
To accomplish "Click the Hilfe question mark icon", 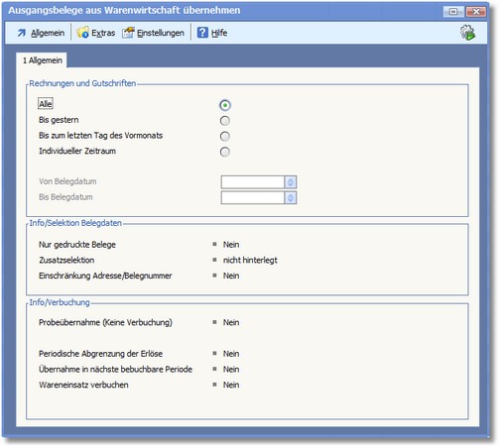I will [x=202, y=33].
